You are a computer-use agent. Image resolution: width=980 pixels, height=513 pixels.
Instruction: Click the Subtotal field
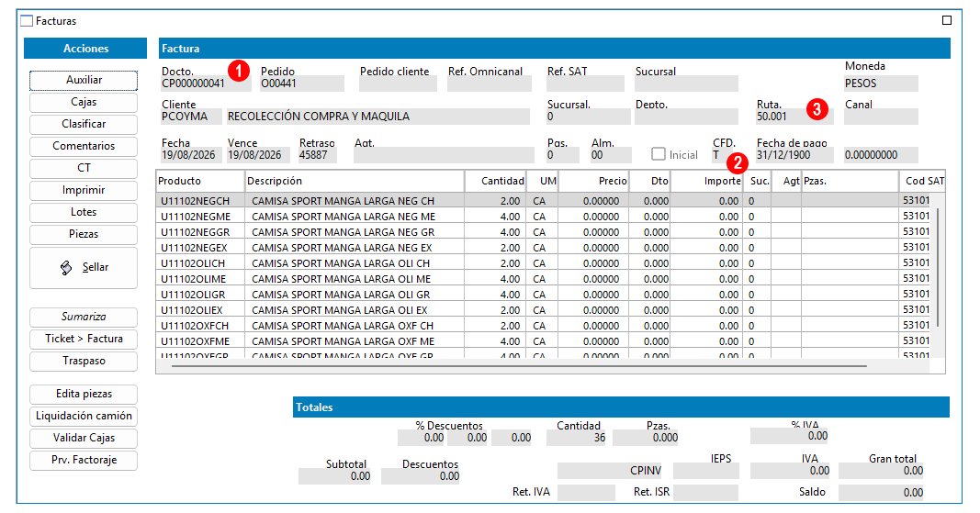coord(334,477)
